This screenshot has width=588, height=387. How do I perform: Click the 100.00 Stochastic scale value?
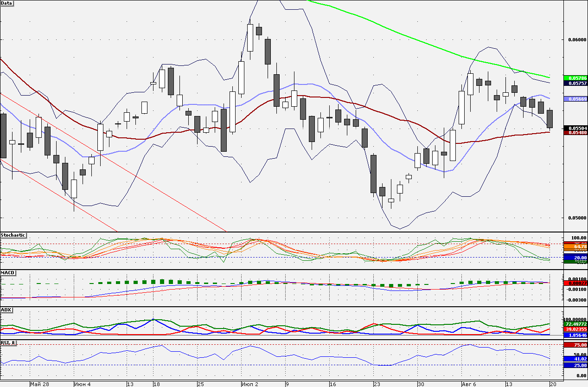click(x=579, y=238)
